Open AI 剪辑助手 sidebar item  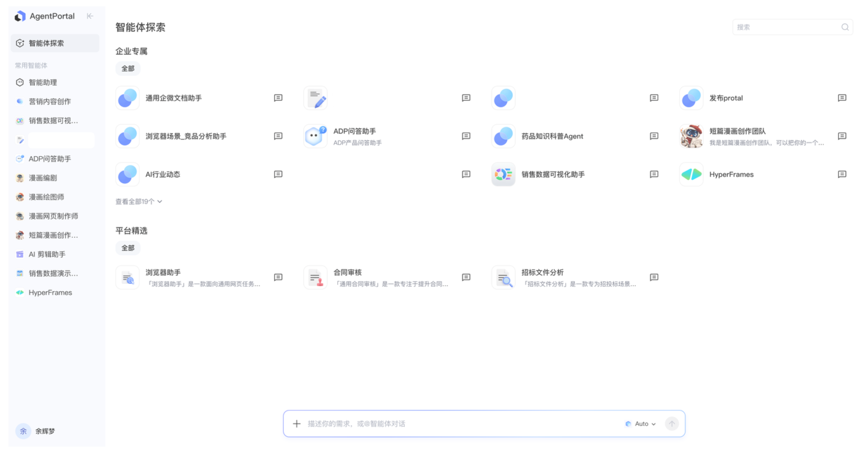pyautogui.click(x=55, y=254)
